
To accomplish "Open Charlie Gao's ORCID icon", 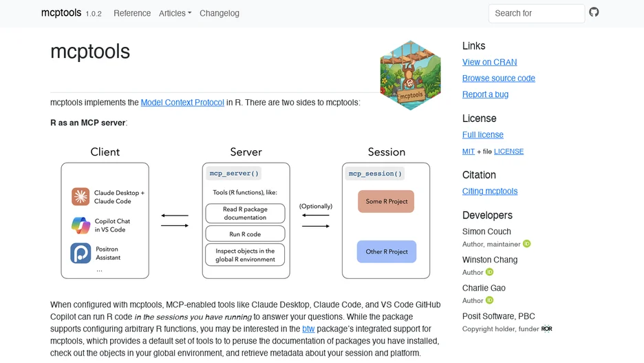I will tap(489, 300).
